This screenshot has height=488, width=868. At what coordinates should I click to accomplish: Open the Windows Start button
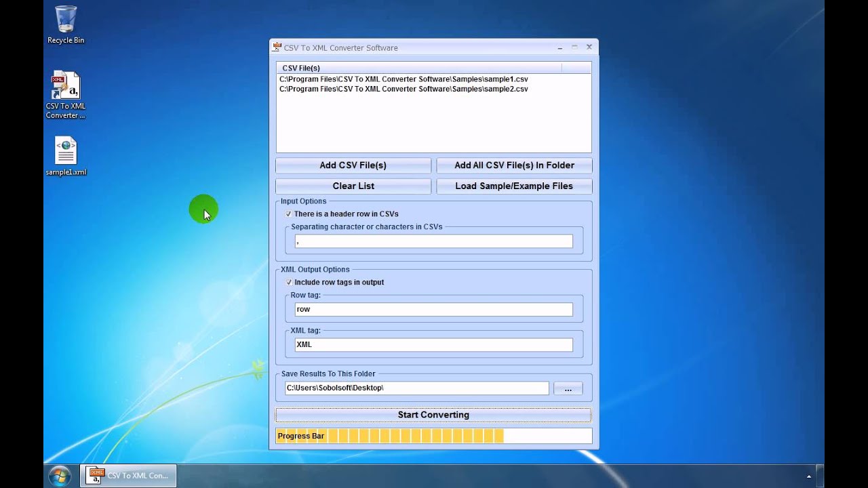[x=59, y=476]
